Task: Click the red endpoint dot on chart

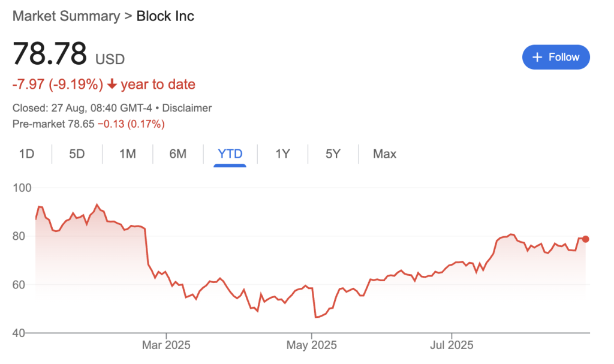Action: (x=586, y=239)
